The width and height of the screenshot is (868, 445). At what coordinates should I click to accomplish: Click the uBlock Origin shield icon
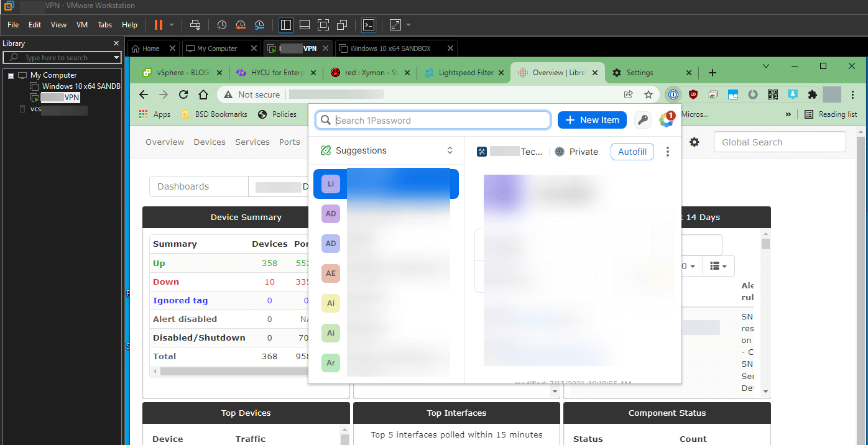coord(693,94)
